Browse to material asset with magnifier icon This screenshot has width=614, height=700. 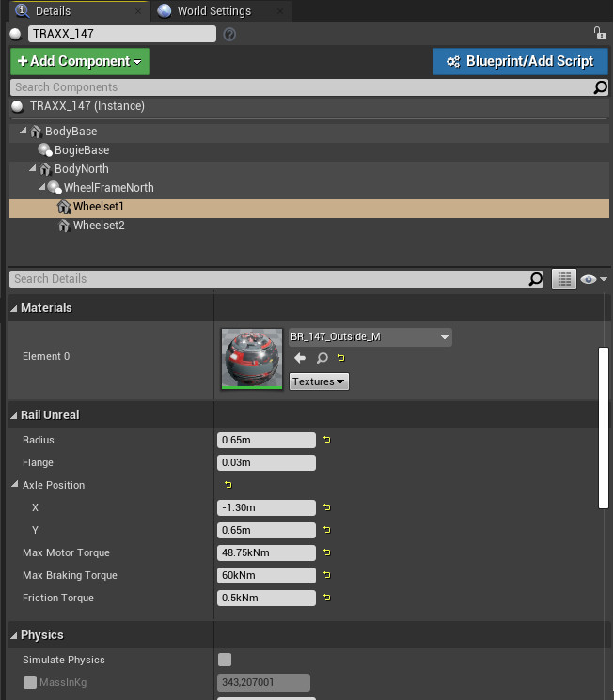322,358
